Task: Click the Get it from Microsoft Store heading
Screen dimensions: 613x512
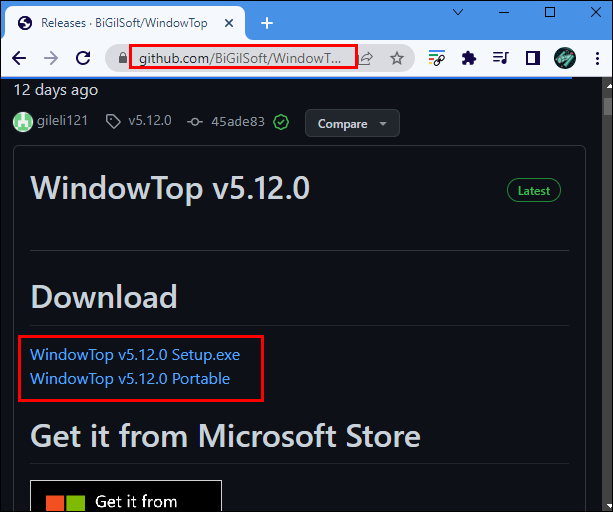Action: (x=226, y=436)
